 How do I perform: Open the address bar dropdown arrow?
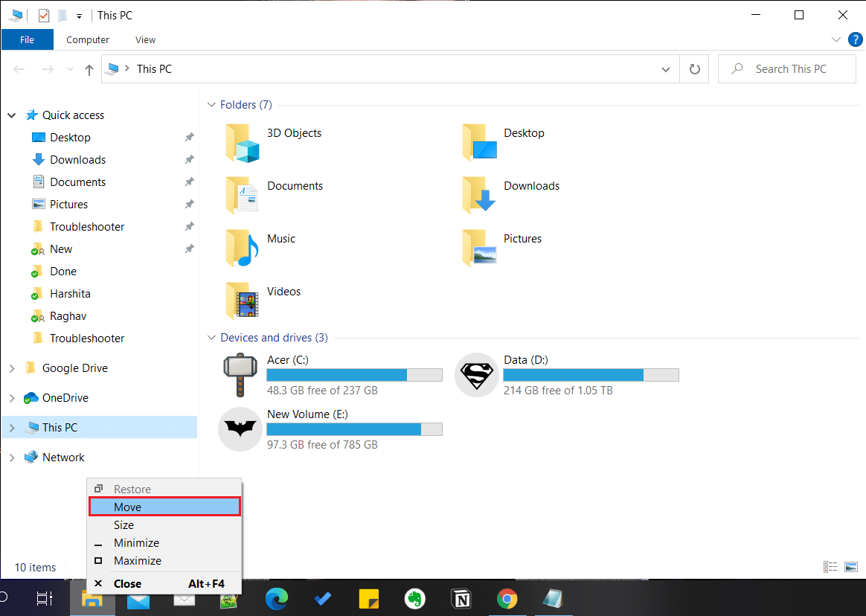coord(666,68)
